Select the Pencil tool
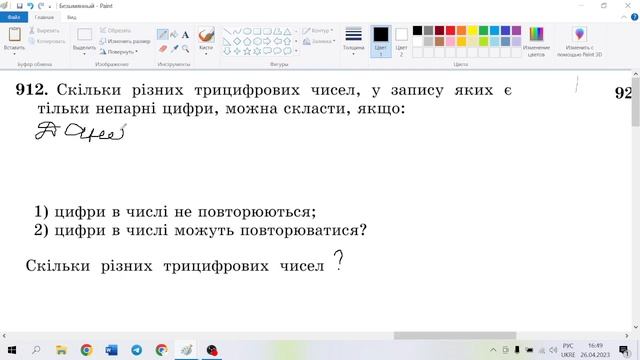The height and width of the screenshot is (360, 640). [162, 35]
